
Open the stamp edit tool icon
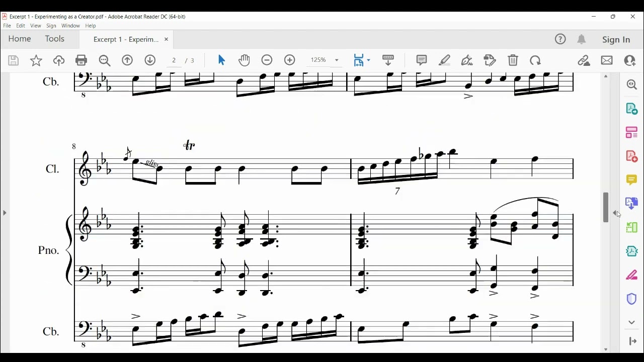click(490, 60)
